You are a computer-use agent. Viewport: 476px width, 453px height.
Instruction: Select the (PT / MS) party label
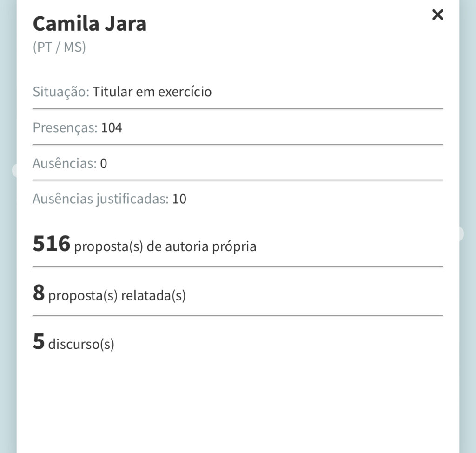(x=59, y=48)
